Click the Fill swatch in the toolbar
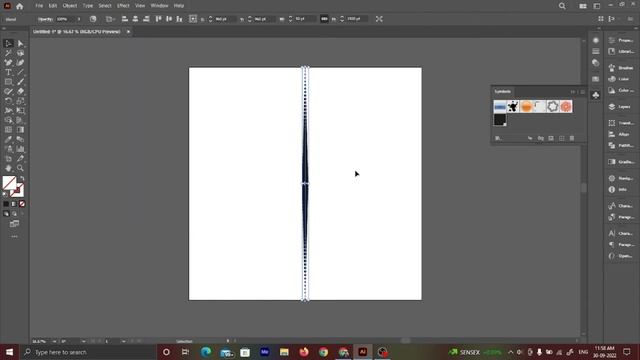 [x=9, y=182]
